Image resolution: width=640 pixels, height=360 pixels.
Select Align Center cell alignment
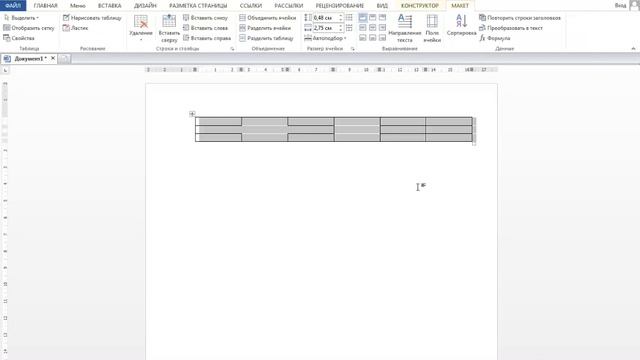point(373,28)
